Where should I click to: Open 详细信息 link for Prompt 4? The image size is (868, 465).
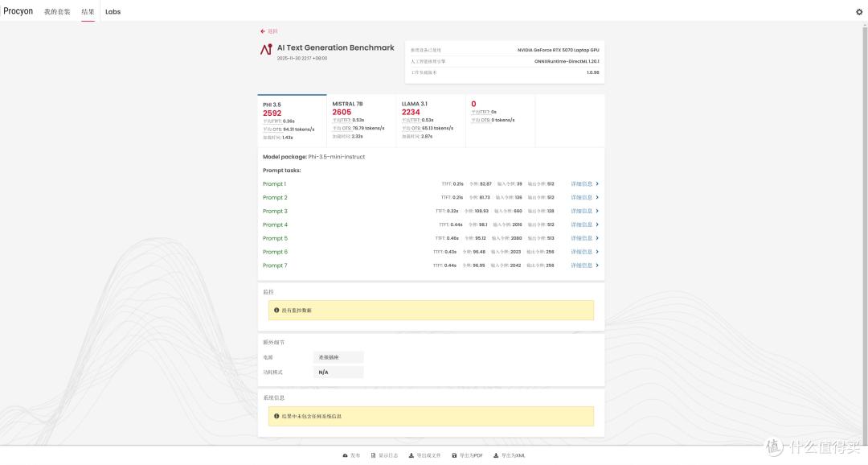coord(582,225)
